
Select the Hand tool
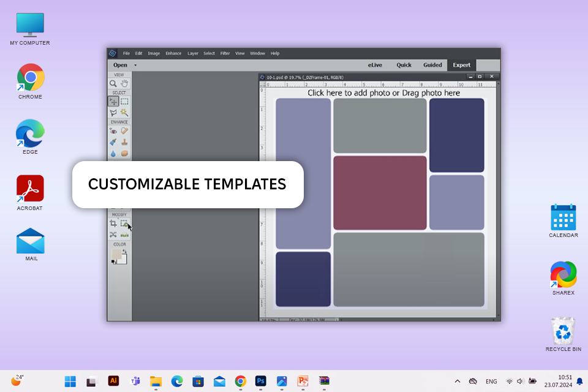[x=124, y=83]
